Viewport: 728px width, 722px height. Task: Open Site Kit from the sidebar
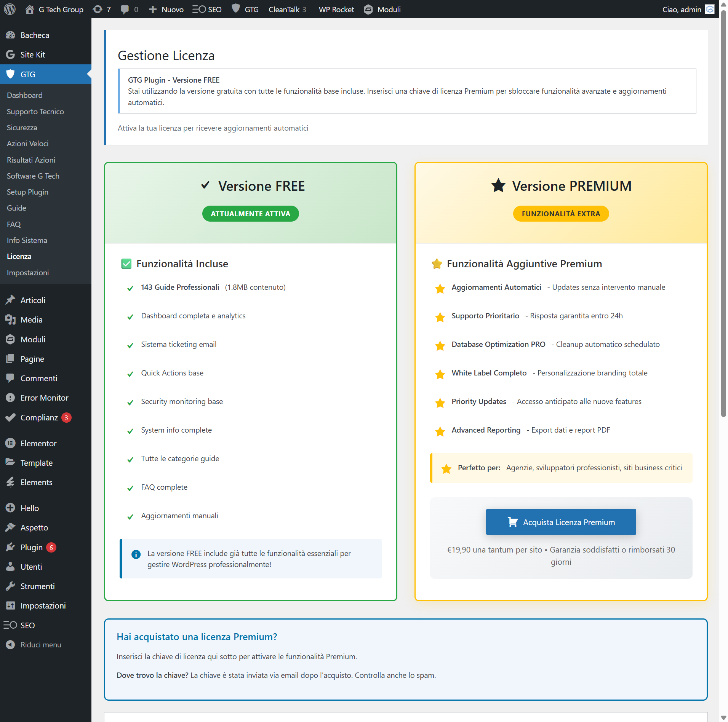[33, 54]
